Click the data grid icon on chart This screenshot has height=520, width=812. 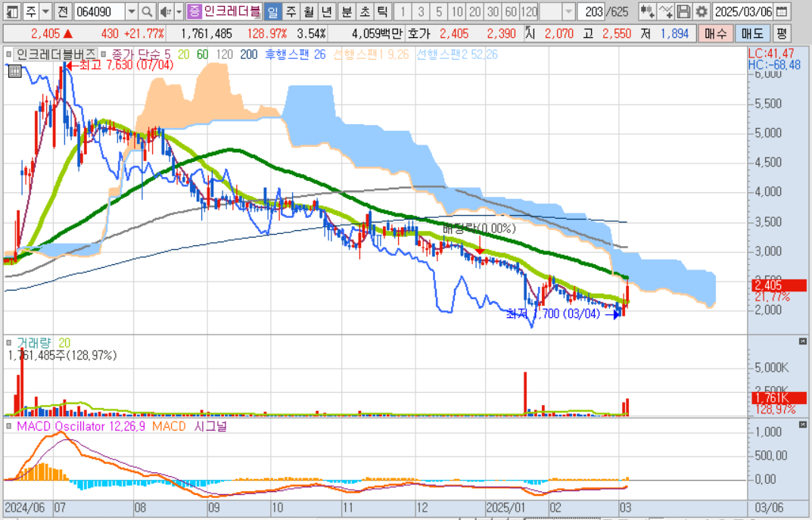coord(14,71)
